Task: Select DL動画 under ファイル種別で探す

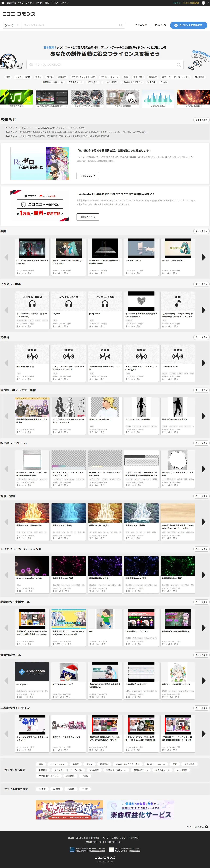Action: [x=71, y=789]
